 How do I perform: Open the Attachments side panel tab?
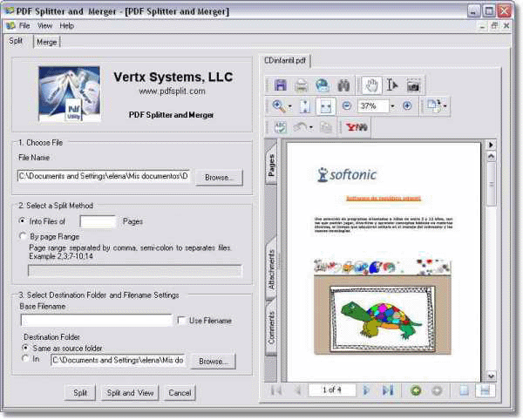click(271, 269)
